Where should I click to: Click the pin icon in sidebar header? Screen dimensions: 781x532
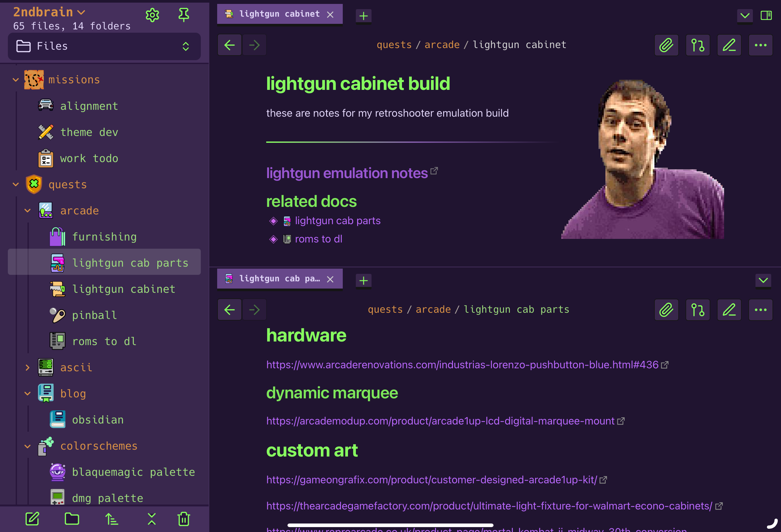[x=183, y=15]
